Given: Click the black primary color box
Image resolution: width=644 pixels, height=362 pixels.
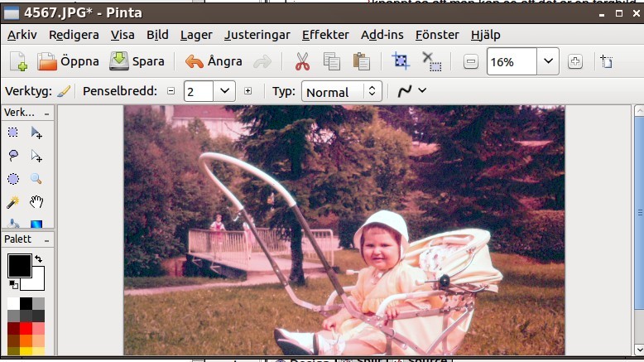Looking at the screenshot, I should click(18, 265).
